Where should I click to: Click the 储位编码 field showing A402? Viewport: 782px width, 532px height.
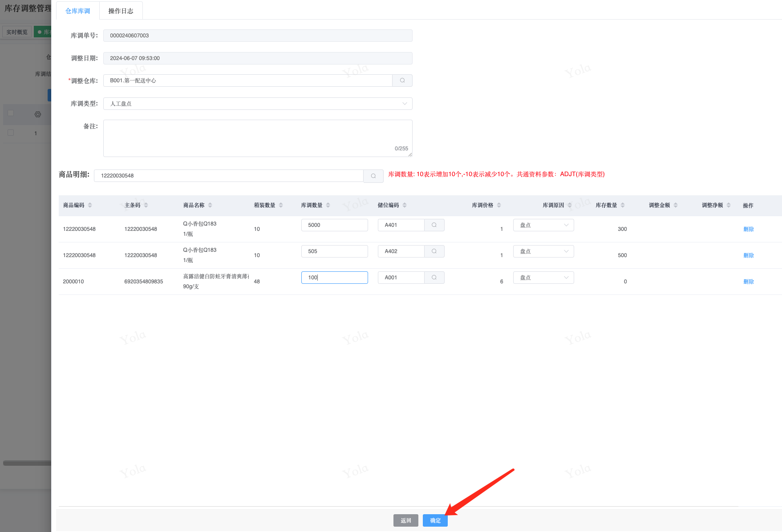tap(401, 251)
